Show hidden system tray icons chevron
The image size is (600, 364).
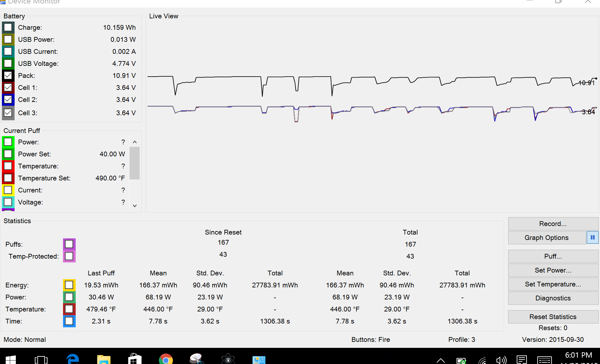[x=440, y=360]
